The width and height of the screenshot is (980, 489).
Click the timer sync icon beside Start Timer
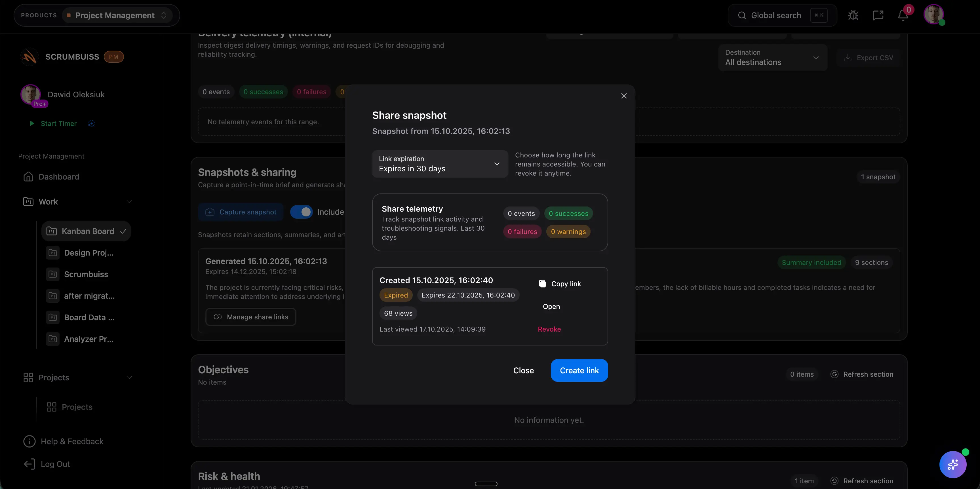click(91, 123)
